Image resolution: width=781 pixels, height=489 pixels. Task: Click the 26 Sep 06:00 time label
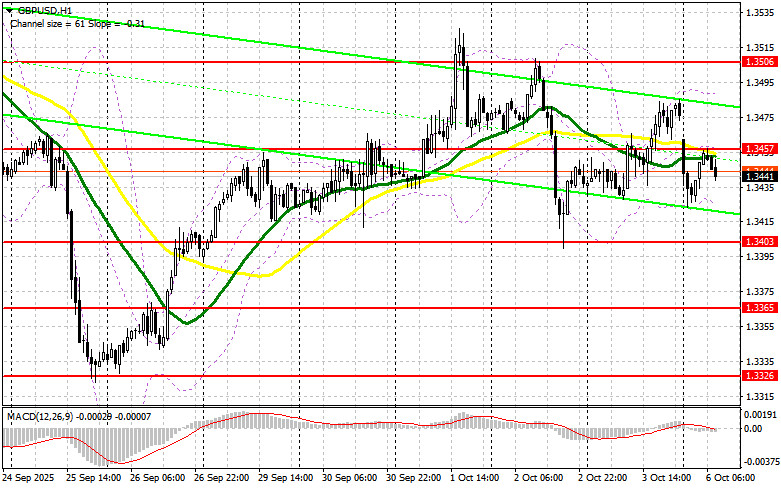click(157, 478)
